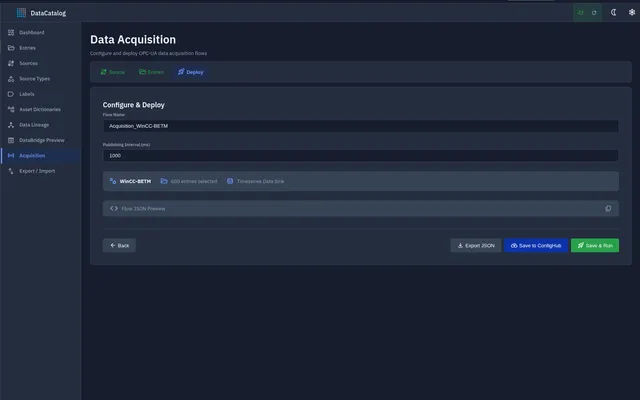640x400 pixels.
Task: Click the Data Acquisition page heading
Action: pyautogui.click(x=133, y=40)
